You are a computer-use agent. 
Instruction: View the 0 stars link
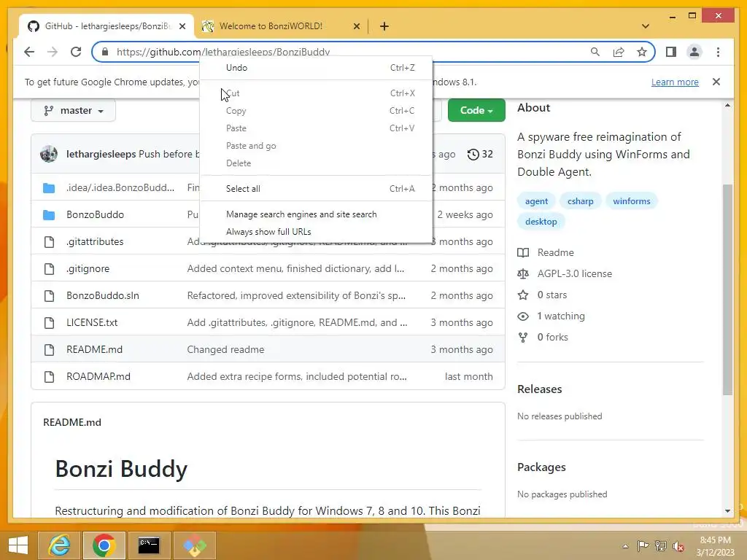point(542,295)
